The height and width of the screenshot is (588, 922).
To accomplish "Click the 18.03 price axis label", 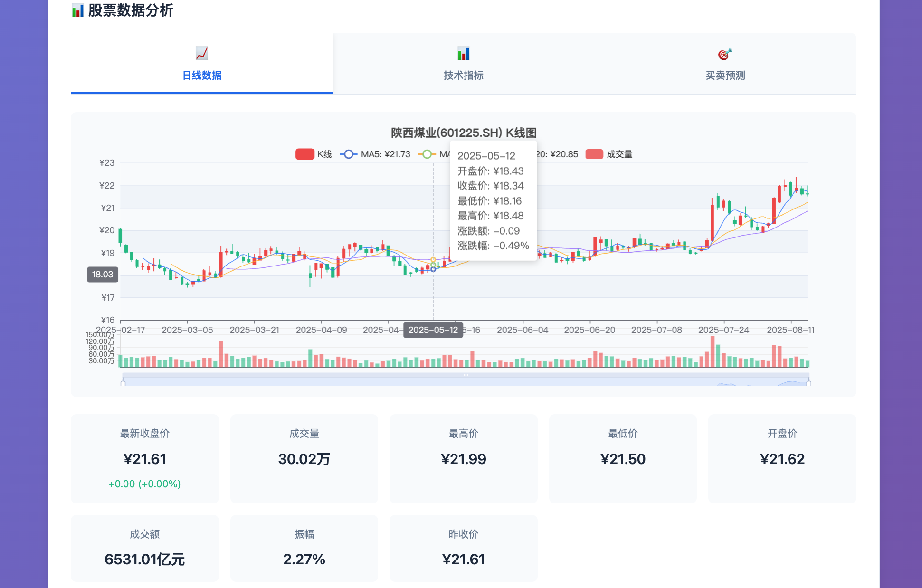I will pyautogui.click(x=102, y=275).
